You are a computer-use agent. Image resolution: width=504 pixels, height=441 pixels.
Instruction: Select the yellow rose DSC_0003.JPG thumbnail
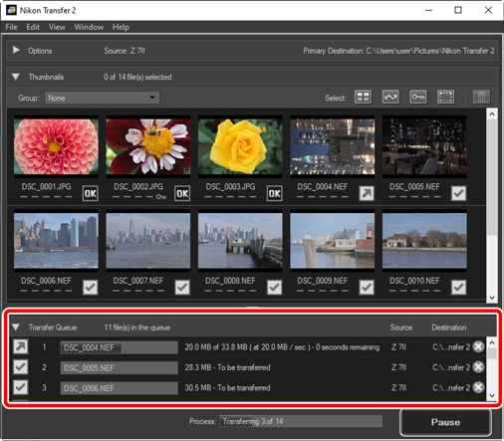pyautogui.click(x=240, y=146)
